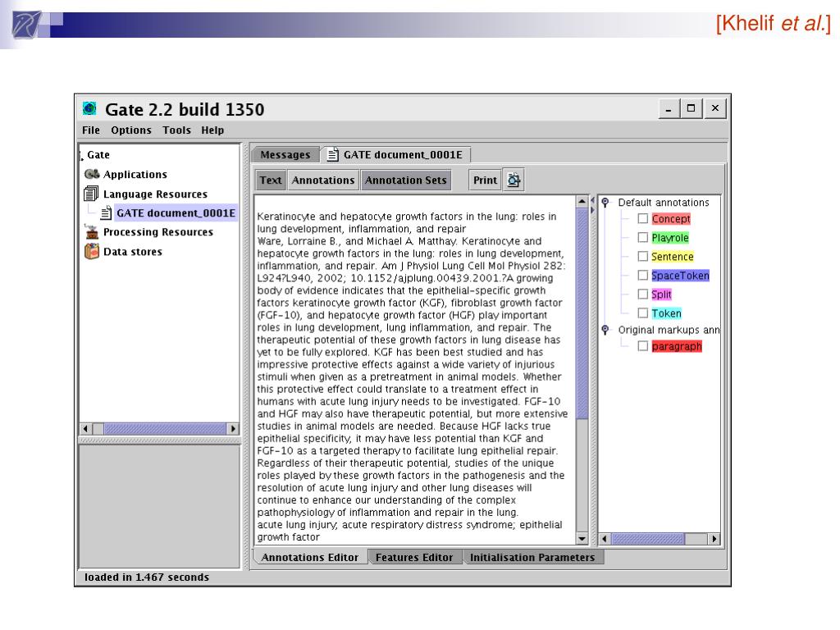The height and width of the screenshot is (630, 840).
Task: Click the Gate application logo icon
Action: coord(89,109)
